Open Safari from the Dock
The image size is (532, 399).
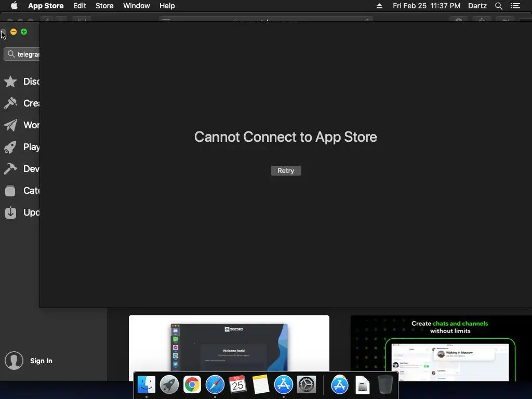(215, 384)
